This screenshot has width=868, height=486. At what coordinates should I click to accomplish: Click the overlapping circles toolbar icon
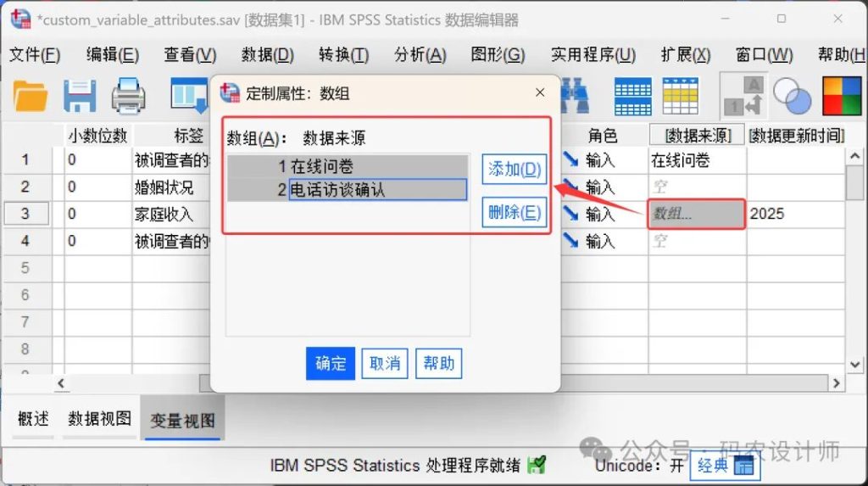click(792, 96)
